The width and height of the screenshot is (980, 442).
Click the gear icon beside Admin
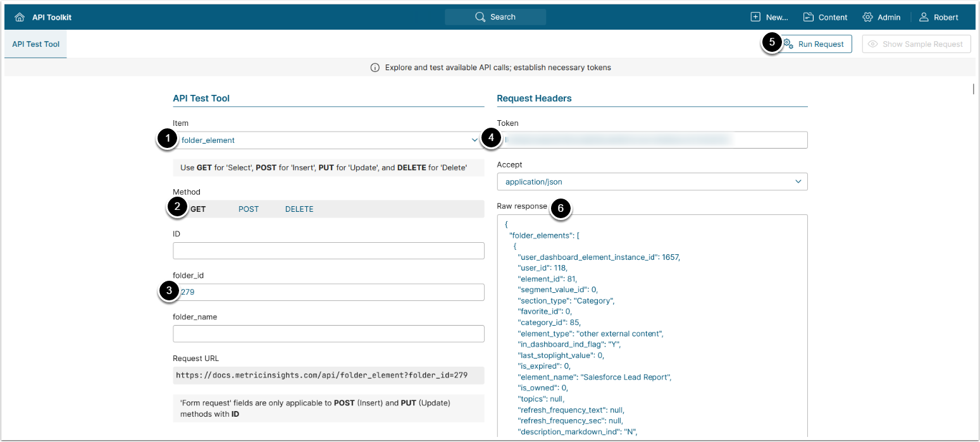pos(867,17)
